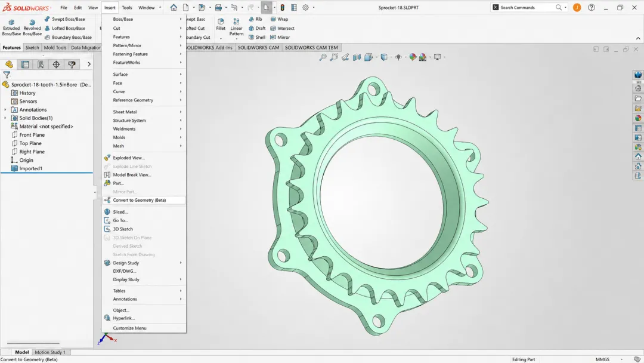Choose Exploded View... from Insert menu
The height and width of the screenshot is (363, 644).
144,158
